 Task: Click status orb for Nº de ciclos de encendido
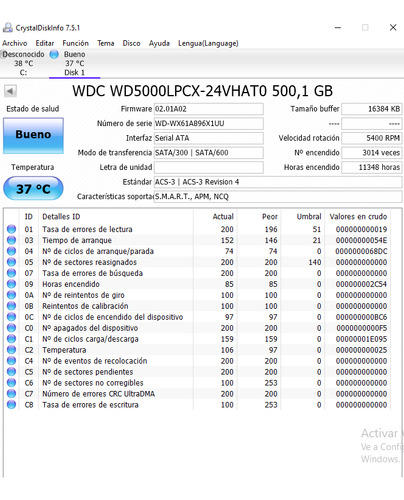(11, 317)
